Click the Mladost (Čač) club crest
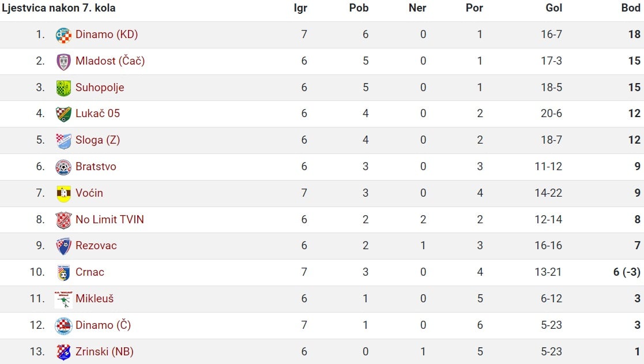Viewport: 644px width, 364px height. (x=63, y=62)
